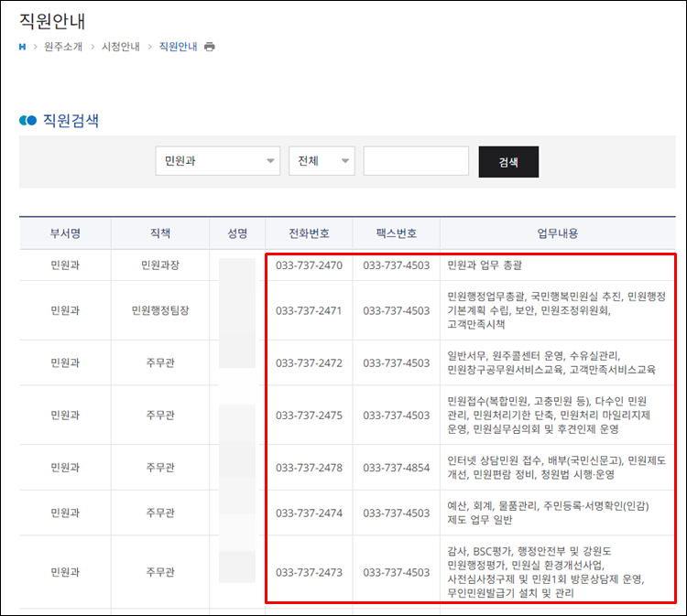Click 민원과 업무 총괄 description
Viewport: 687px width, 616px height.
(x=485, y=265)
